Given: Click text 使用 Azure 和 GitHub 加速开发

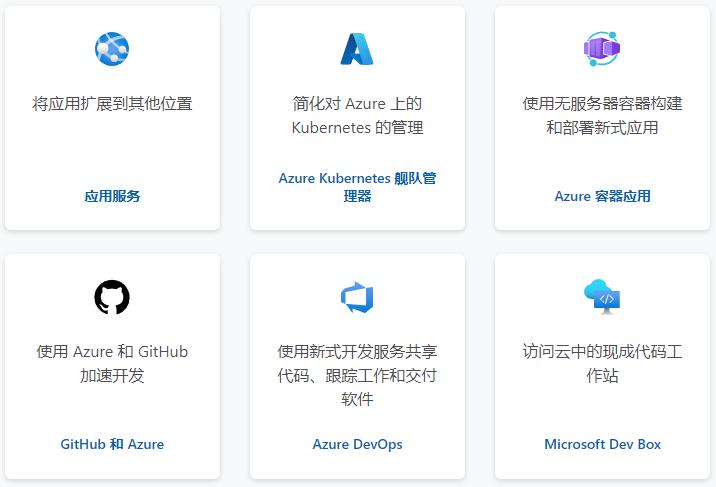Looking at the screenshot, I should (112, 363).
